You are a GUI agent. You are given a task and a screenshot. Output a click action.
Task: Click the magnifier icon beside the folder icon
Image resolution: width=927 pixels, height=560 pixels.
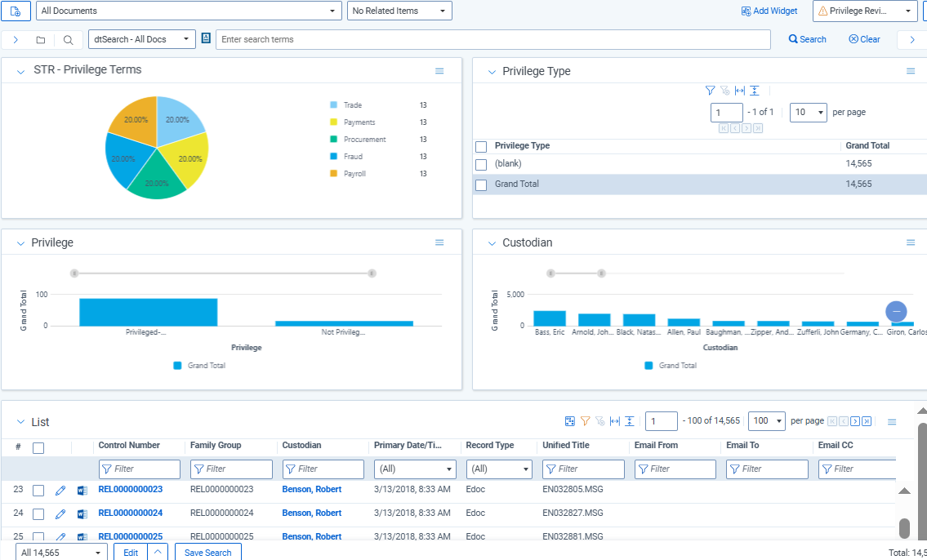click(x=69, y=39)
